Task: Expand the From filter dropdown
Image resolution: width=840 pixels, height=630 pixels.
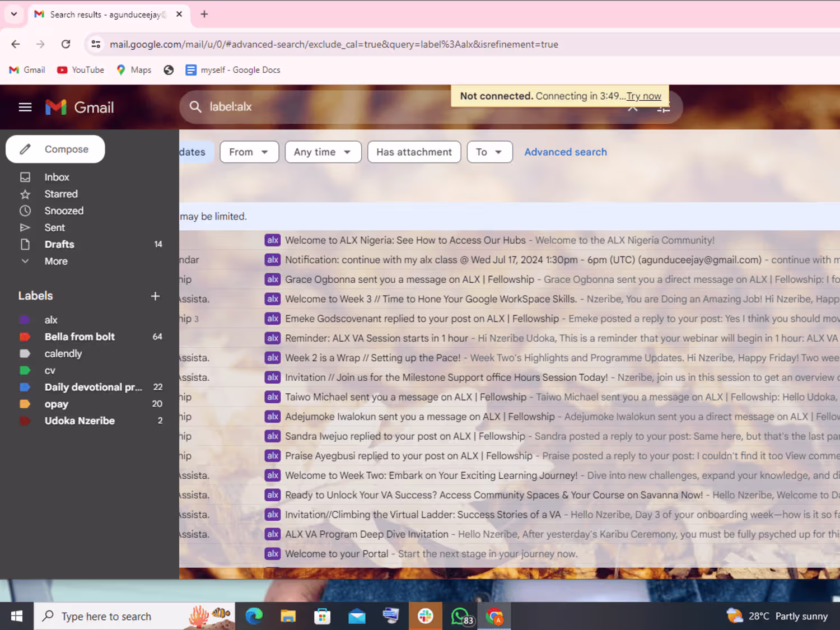Action: (x=249, y=152)
